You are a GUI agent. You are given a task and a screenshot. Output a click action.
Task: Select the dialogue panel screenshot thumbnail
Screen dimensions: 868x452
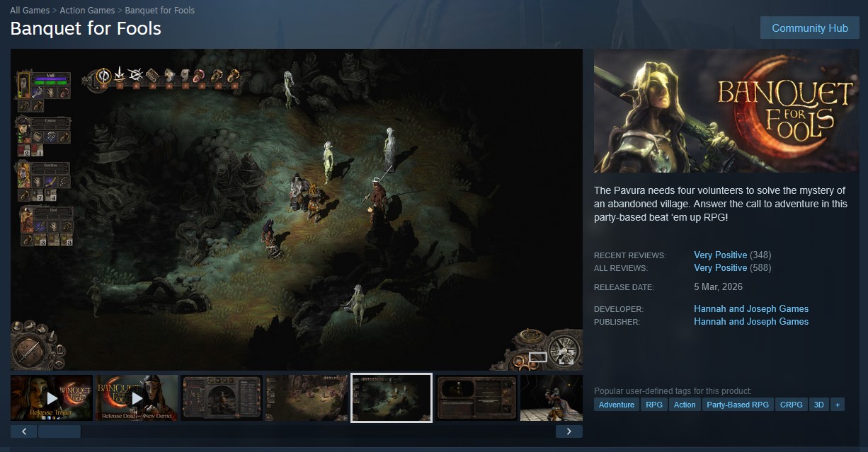click(x=476, y=398)
